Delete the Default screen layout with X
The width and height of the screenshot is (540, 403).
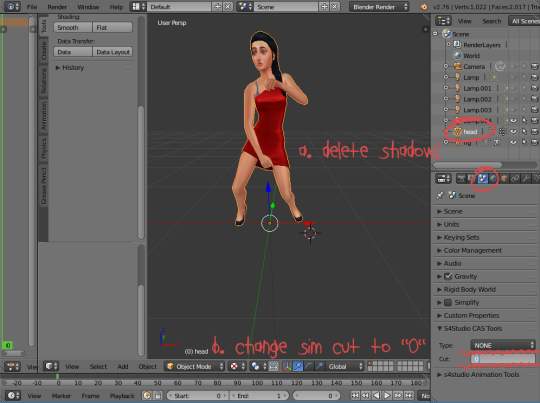pyautogui.click(x=228, y=7)
